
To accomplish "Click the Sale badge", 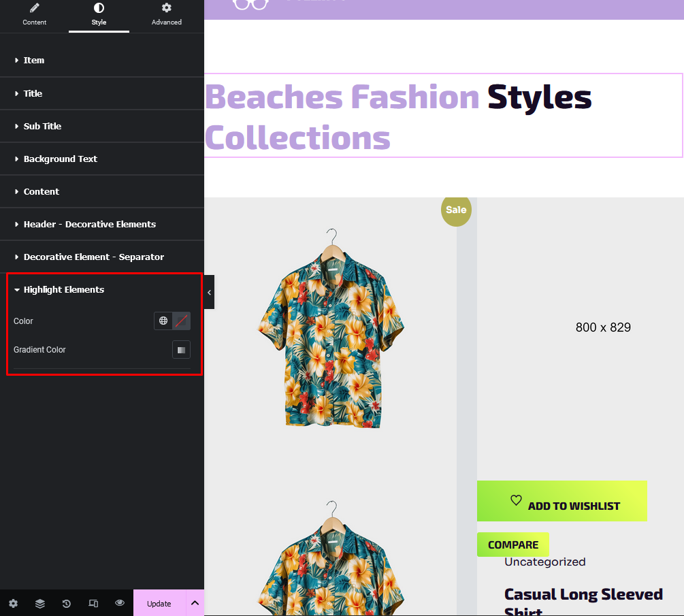I will point(456,210).
